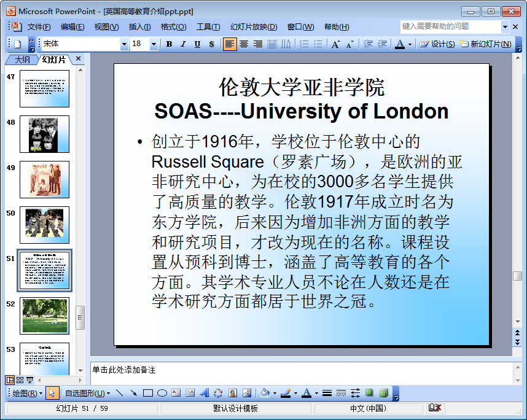Insert a vertical Text Box
This screenshot has height=420, width=527.
(190, 393)
